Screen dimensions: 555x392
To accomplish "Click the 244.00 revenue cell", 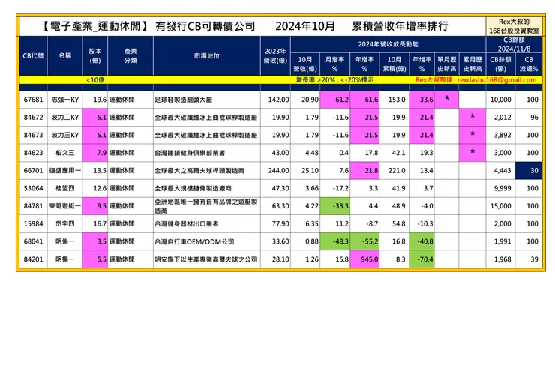I will click(x=275, y=171).
